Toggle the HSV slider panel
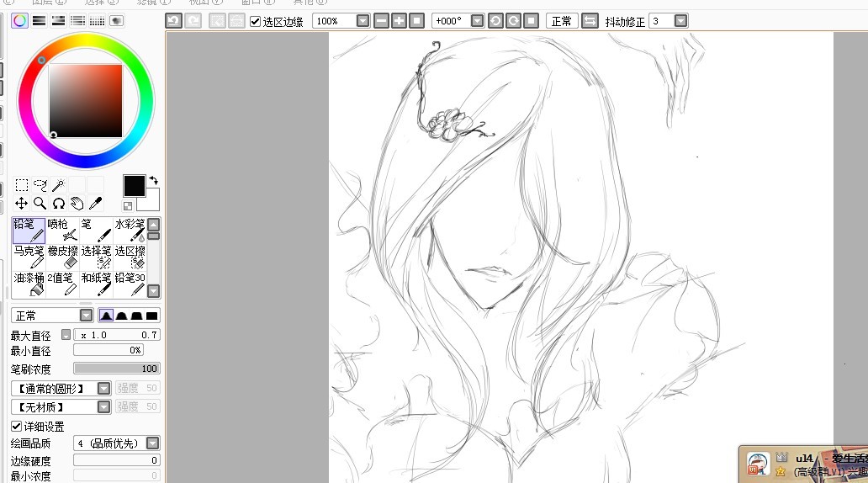 click(x=58, y=21)
